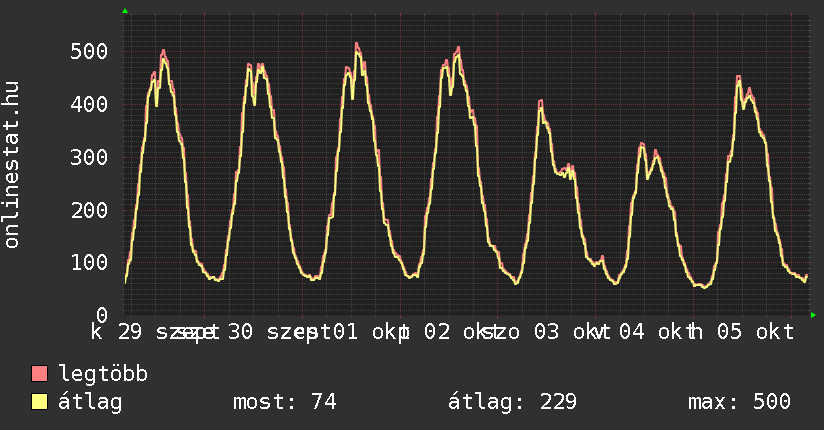Click the green arrow atop the y-axis

tap(125, 11)
